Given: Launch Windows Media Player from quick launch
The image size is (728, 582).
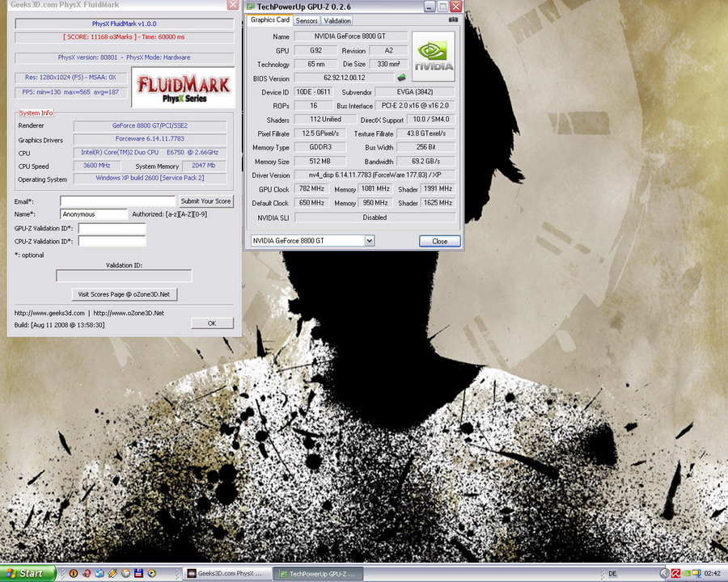Looking at the screenshot, I should tap(152, 573).
